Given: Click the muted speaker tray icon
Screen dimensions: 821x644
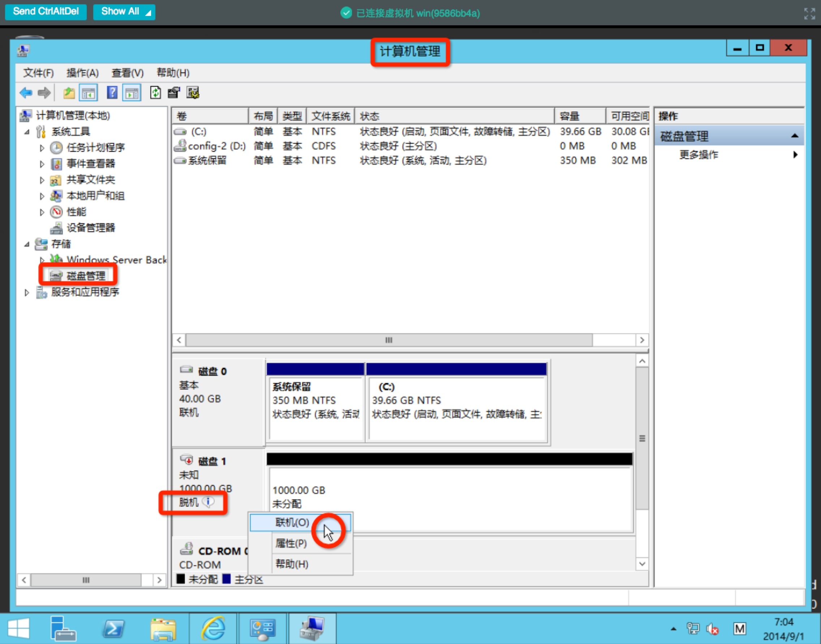Looking at the screenshot, I should click(x=712, y=629).
